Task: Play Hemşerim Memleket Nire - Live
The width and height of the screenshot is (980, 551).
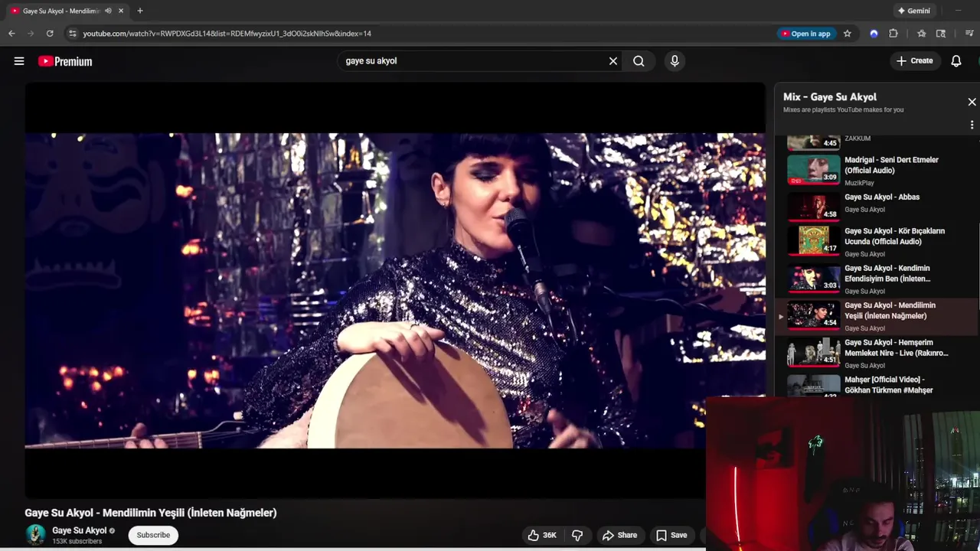Action: click(x=896, y=348)
